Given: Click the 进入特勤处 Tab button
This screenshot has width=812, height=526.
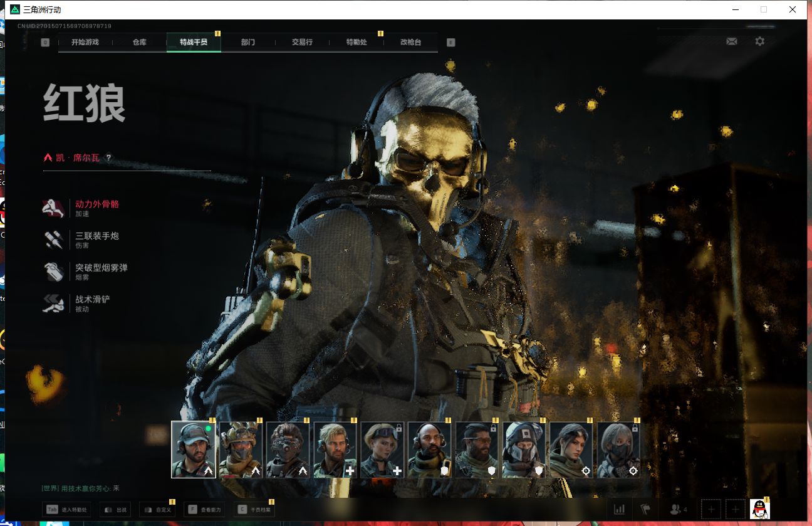Looking at the screenshot, I should click(x=66, y=510).
